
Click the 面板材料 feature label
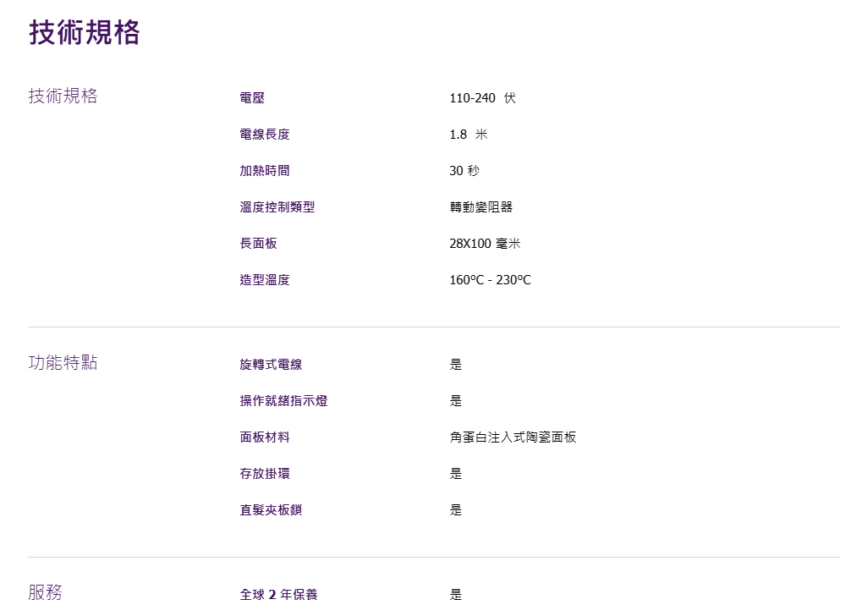click(265, 437)
